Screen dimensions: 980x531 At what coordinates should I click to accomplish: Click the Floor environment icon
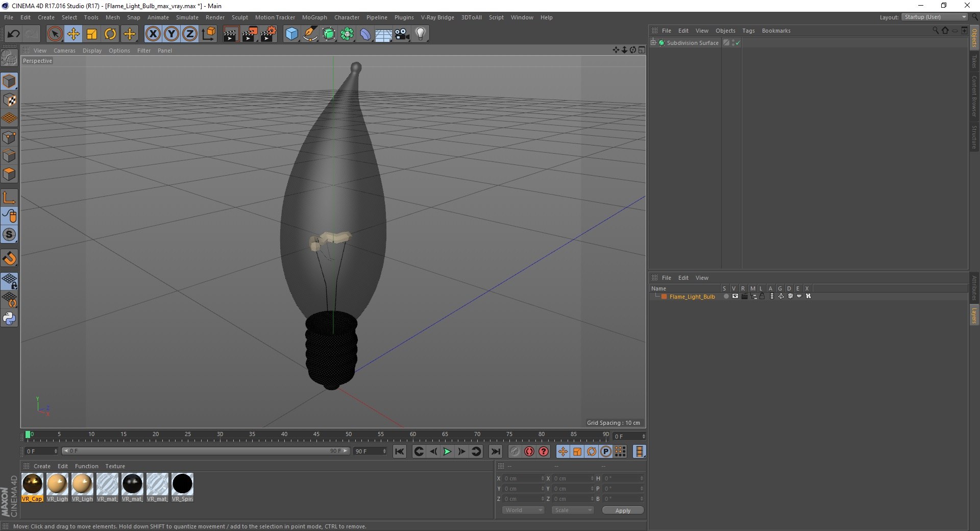point(383,34)
